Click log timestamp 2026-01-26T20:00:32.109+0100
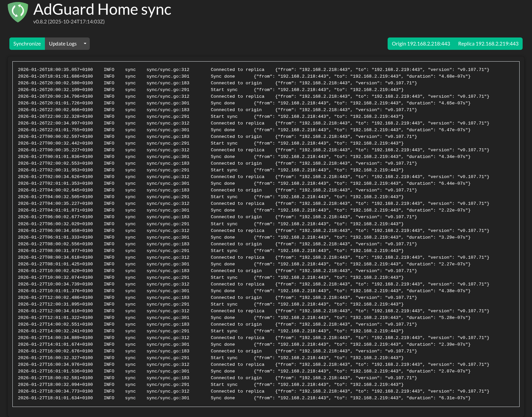The width and height of the screenshot is (532, 417). tap(55, 90)
